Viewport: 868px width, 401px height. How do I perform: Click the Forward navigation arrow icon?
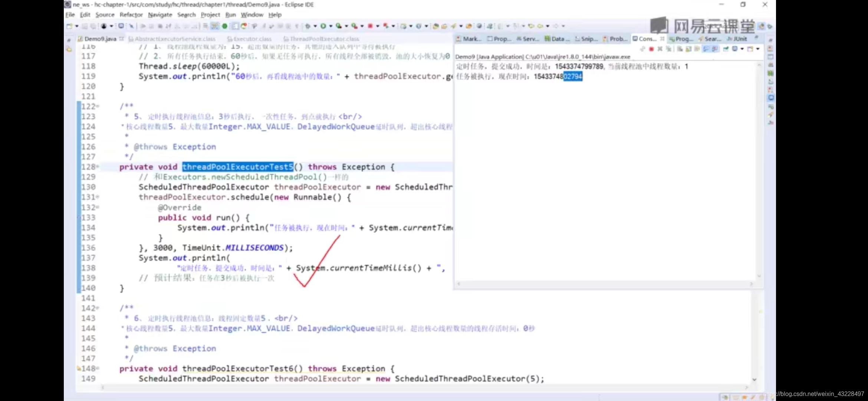click(555, 26)
